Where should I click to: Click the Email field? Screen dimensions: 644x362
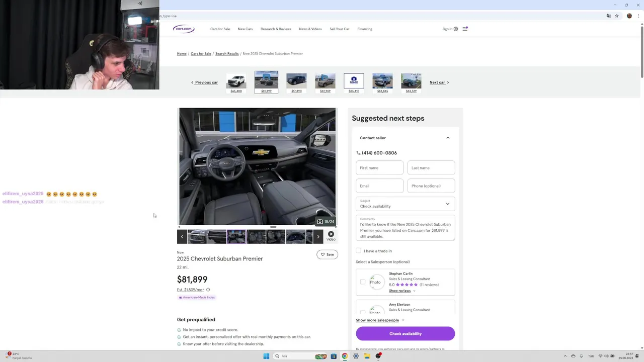tap(380, 186)
